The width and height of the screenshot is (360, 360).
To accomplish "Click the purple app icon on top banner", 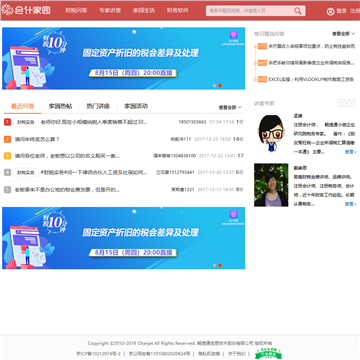I will 233,35.
